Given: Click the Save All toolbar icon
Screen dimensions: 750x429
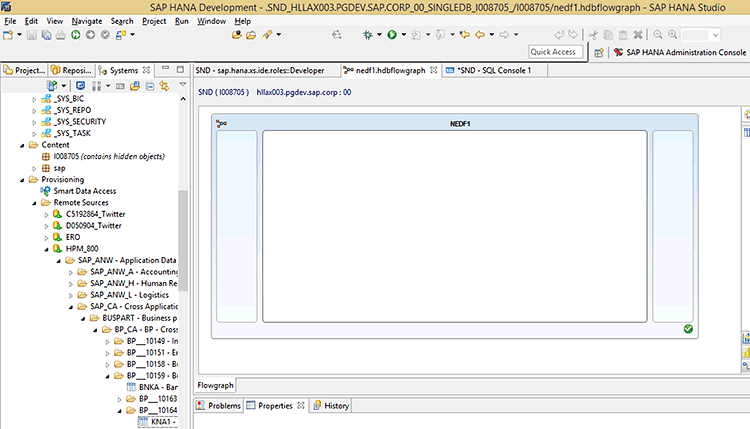Looking at the screenshot, I should point(46,35).
